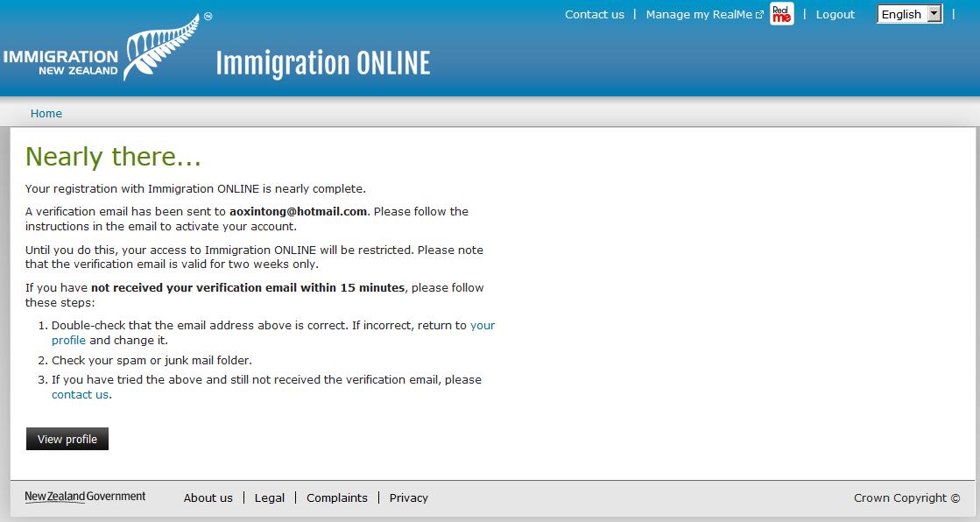Open the English language dropdown
The image size is (980, 522).
pos(909,14)
